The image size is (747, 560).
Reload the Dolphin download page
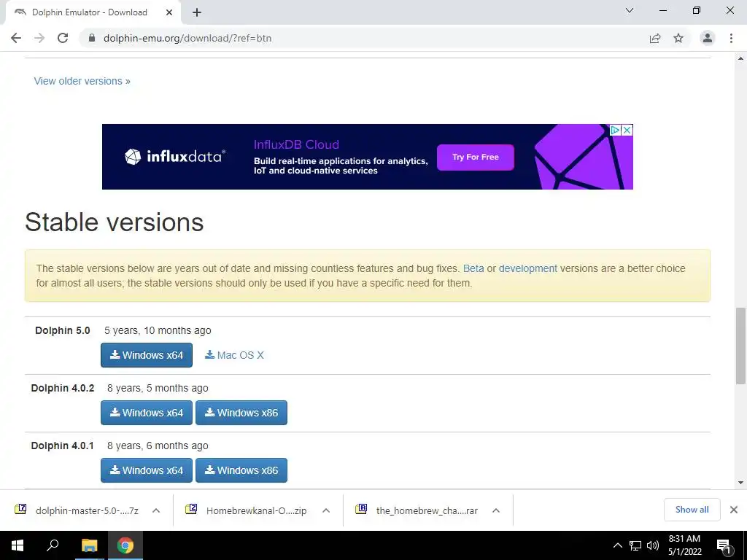(63, 38)
